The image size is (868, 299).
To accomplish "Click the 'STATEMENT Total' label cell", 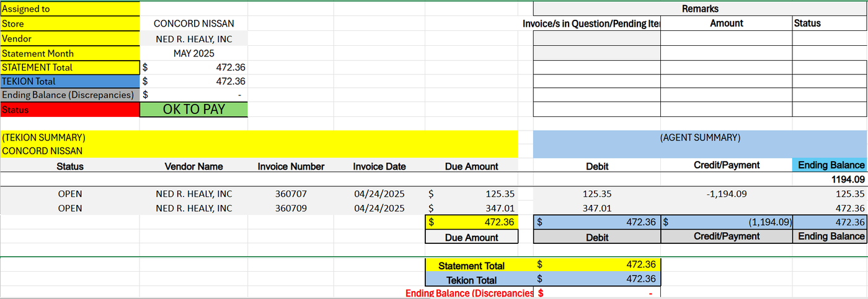I will click(70, 67).
